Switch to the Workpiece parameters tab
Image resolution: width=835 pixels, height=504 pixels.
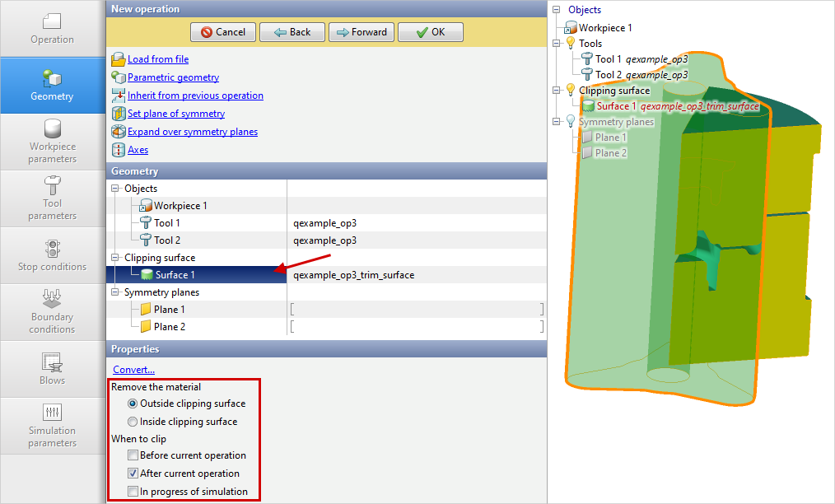click(53, 142)
